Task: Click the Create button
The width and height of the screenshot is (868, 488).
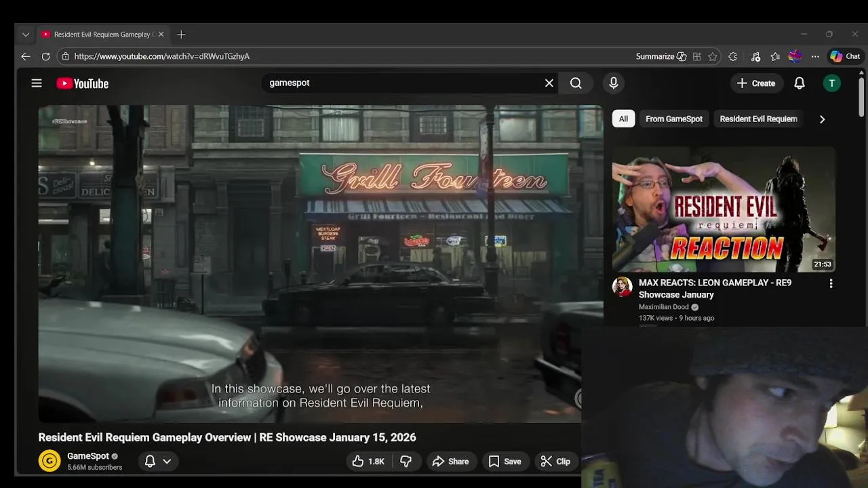Action: pos(756,83)
